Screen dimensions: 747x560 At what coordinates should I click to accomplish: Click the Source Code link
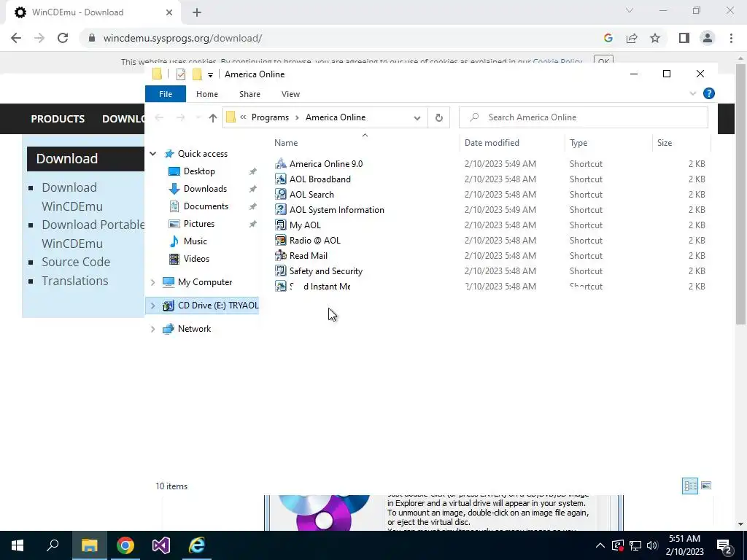[76, 262]
